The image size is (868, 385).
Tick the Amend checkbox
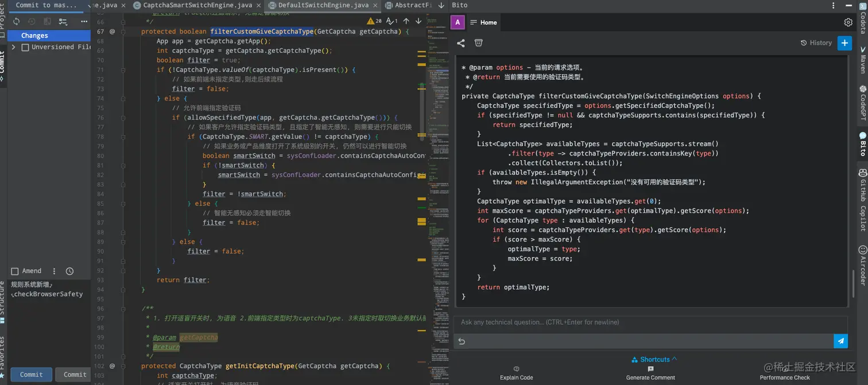tap(15, 271)
